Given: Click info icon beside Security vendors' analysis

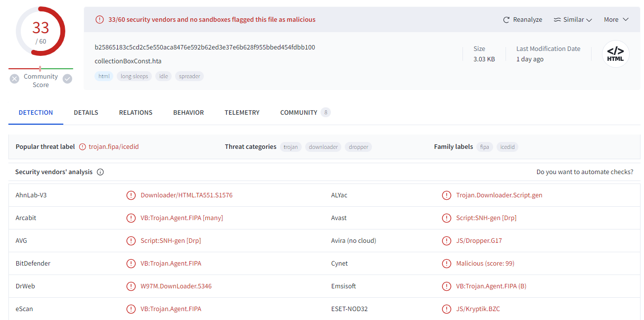Looking at the screenshot, I should (x=100, y=172).
